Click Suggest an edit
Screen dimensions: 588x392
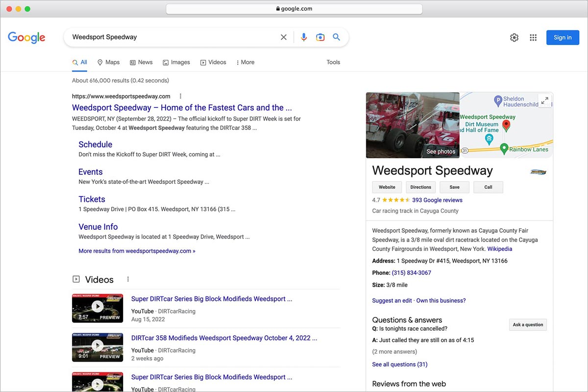392,301
